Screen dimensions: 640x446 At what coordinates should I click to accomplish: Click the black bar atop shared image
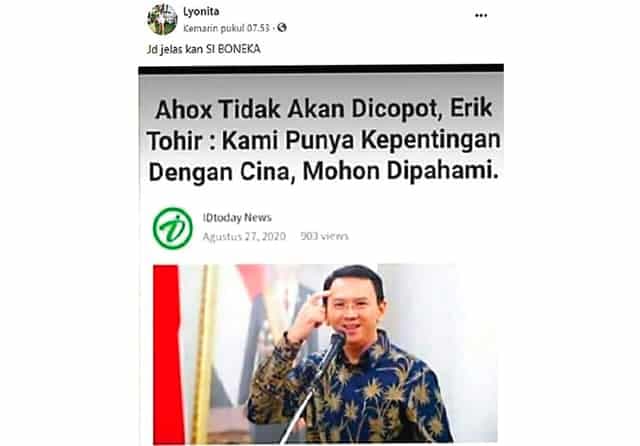coord(321,69)
